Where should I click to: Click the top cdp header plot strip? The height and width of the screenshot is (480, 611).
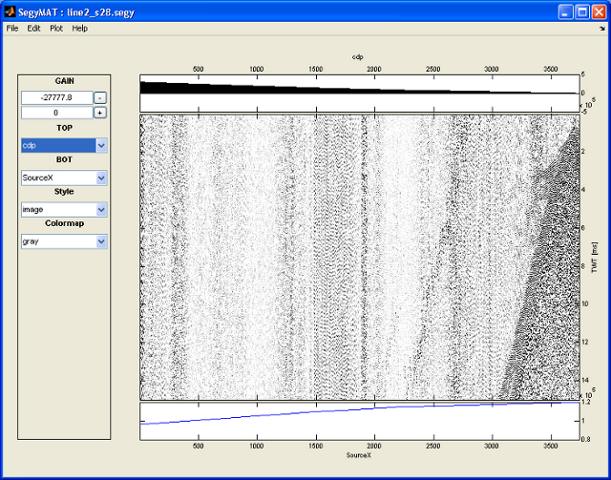point(360,93)
